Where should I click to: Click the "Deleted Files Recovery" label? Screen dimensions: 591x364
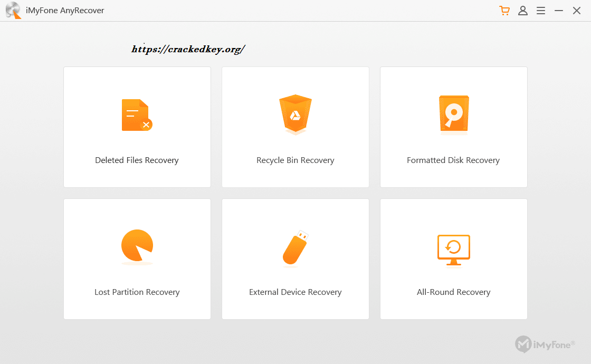click(137, 160)
